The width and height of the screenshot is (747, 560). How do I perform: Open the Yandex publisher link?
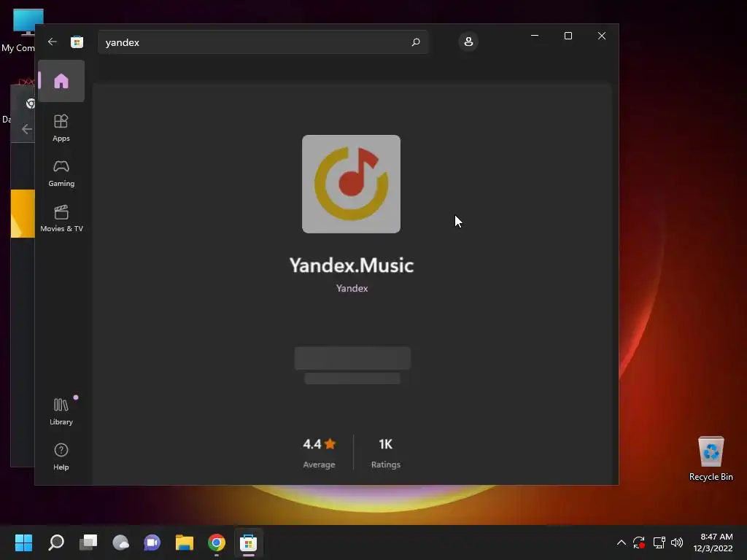tap(352, 288)
